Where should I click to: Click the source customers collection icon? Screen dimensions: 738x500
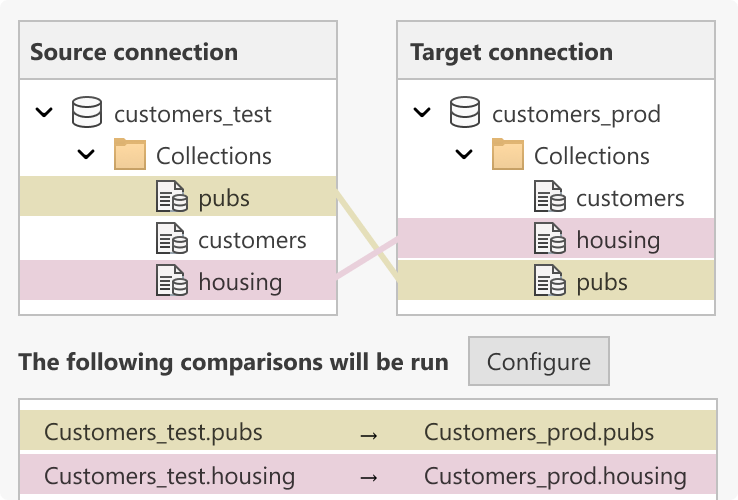(172, 238)
